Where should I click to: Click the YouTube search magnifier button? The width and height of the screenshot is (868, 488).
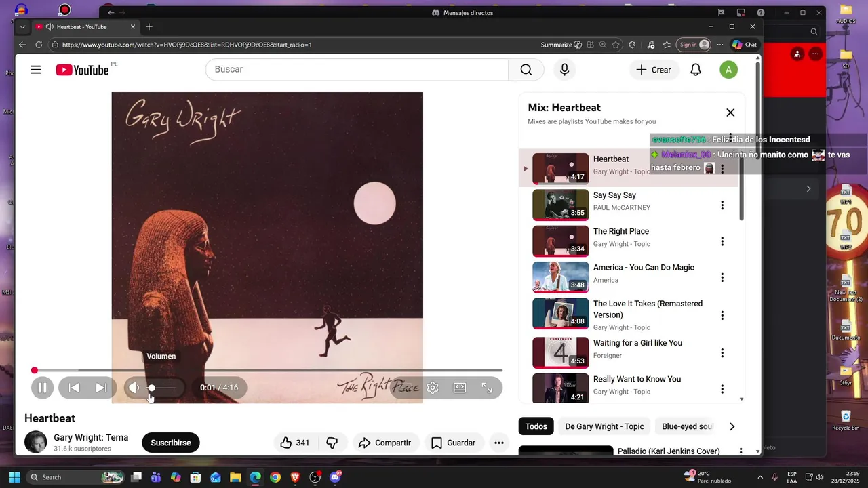point(526,70)
